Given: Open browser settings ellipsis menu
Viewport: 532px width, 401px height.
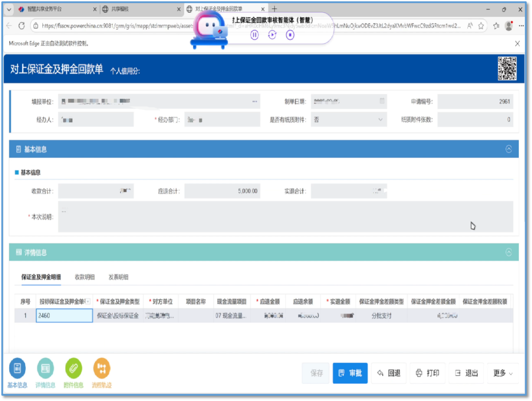Looking at the screenshot, I should point(521,26).
